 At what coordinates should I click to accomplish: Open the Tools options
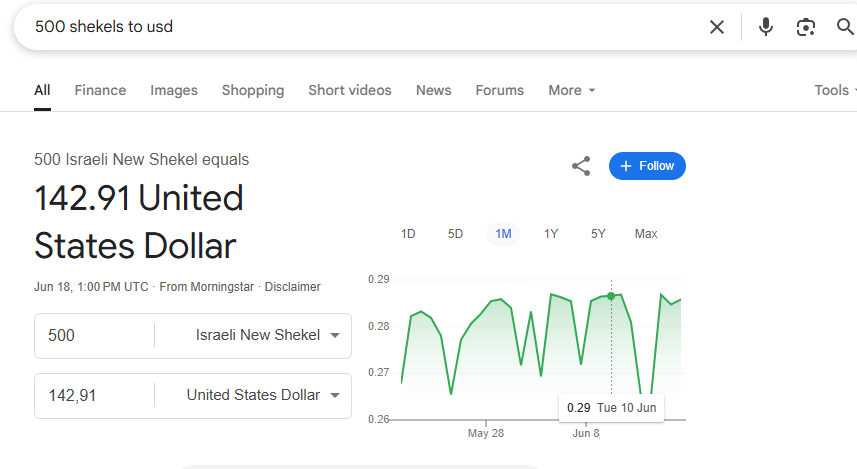click(x=834, y=90)
